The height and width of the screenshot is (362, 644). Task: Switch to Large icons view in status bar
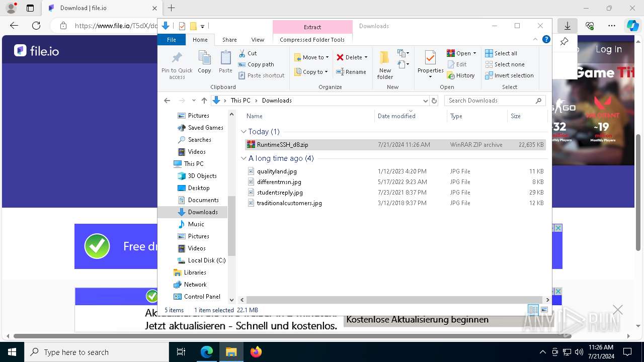(x=544, y=310)
